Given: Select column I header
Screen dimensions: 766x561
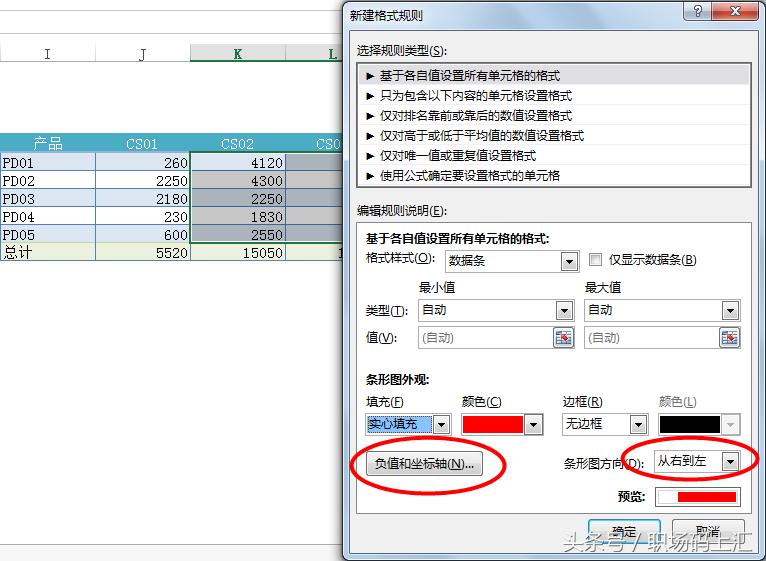Looking at the screenshot, I should [47, 53].
